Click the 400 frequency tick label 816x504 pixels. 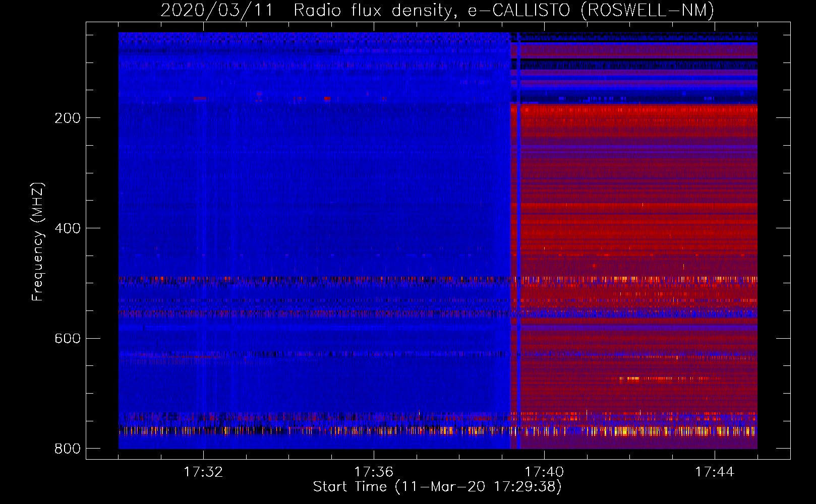pyautogui.click(x=68, y=228)
